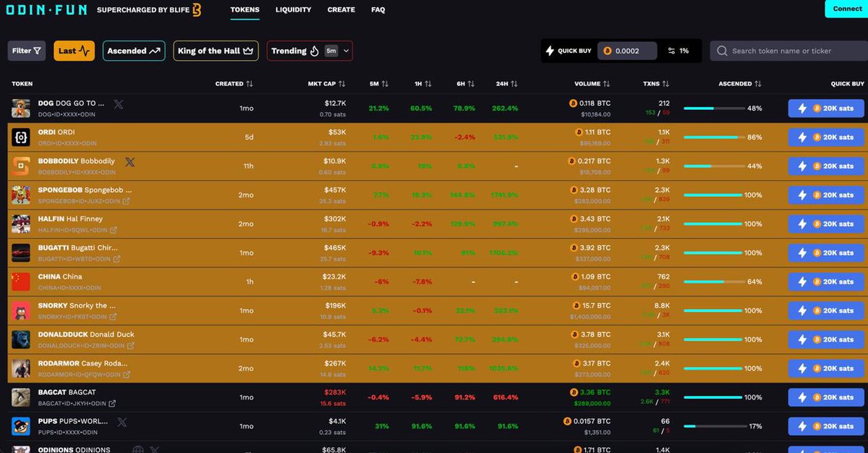The image size is (868, 453).
Task: Click the magnifier icon in search box
Action: click(722, 51)
